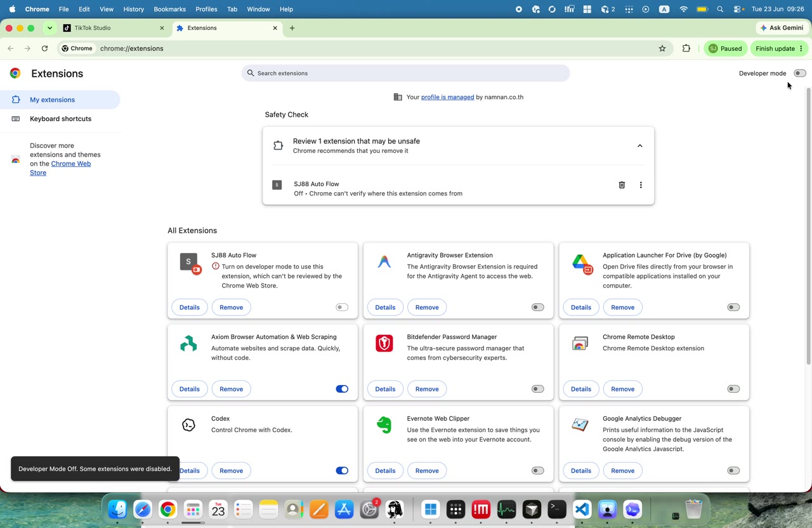Image resolution: width=812 pixels, height=528 pixels.
Task: Open the Chrome menu in menu bar
Action: pyautogui.click(x=37, y=10)
